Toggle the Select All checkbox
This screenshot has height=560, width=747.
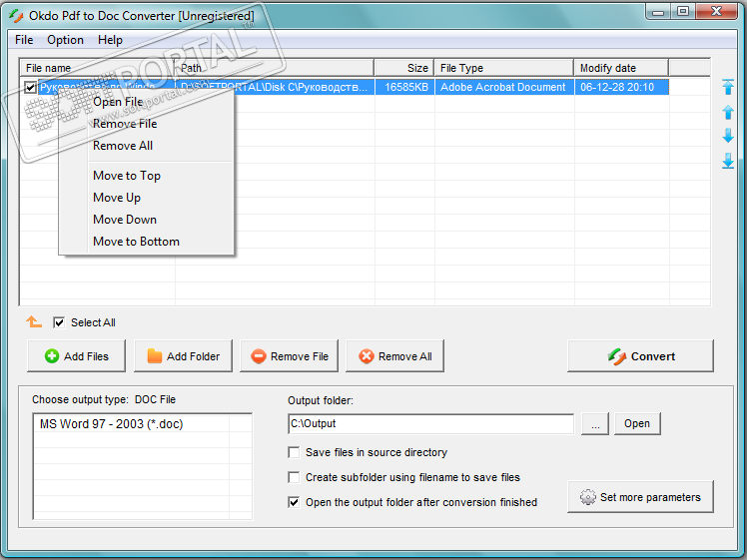(60, 322)
